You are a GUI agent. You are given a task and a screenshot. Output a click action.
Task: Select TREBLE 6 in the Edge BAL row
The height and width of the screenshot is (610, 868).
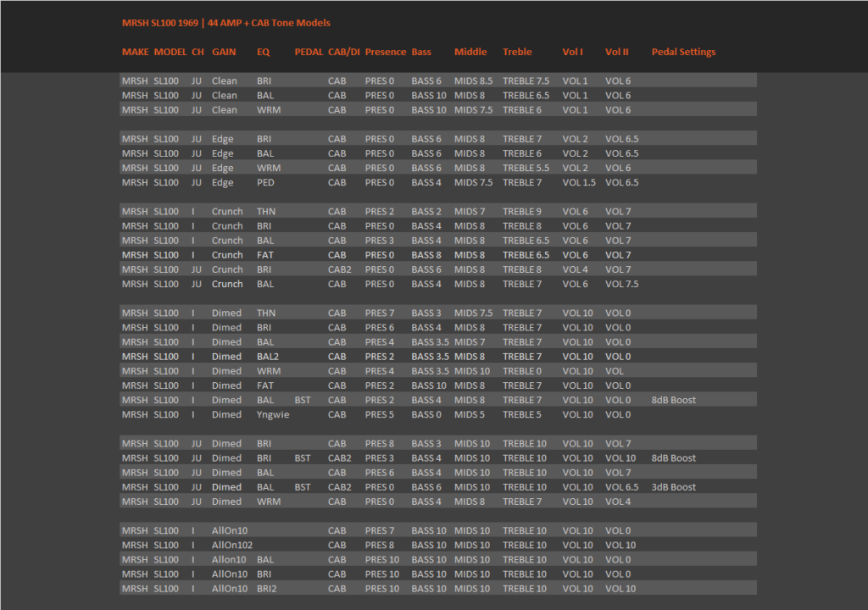522,154
